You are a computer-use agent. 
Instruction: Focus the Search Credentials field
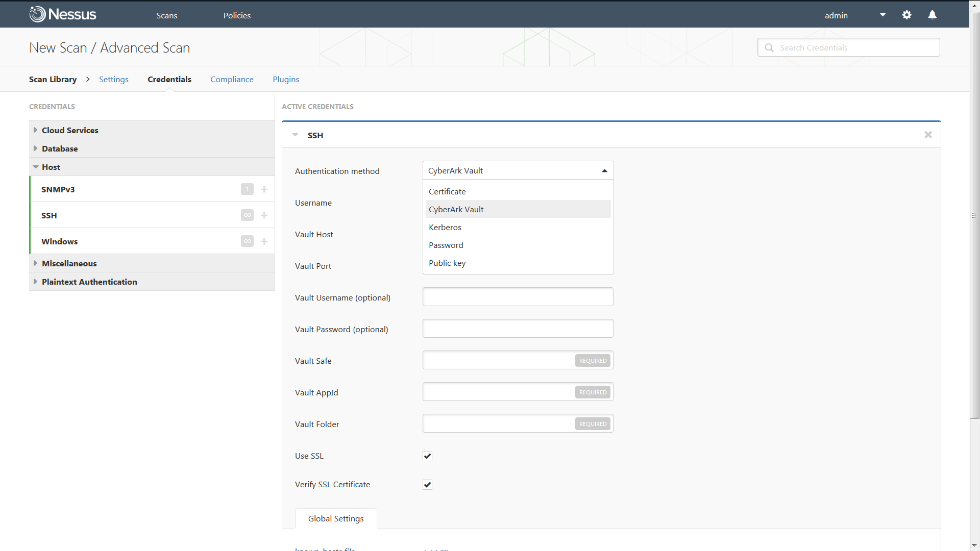[848, 47]
